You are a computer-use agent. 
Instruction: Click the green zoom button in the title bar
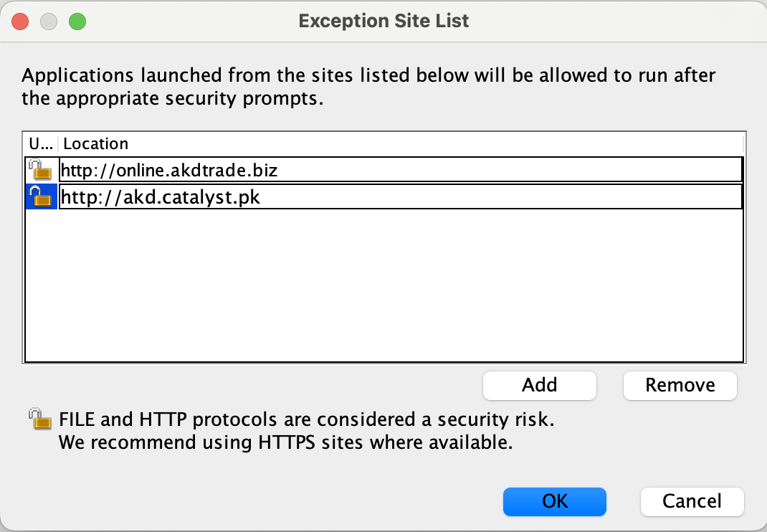click(77, 22)
